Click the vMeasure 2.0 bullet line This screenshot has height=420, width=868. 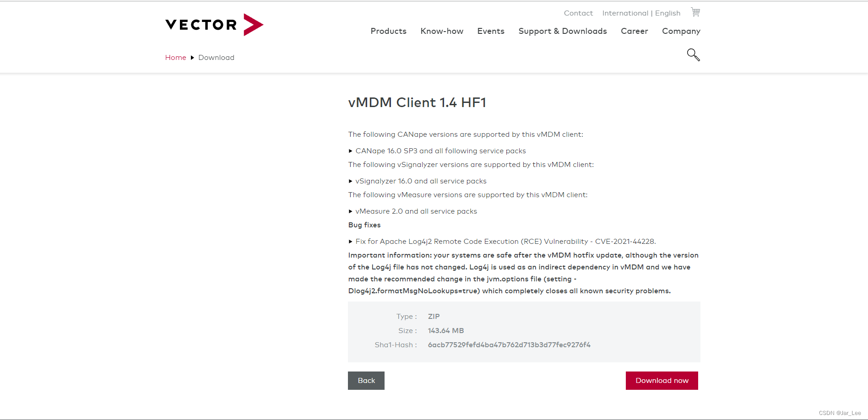[416, 211]
